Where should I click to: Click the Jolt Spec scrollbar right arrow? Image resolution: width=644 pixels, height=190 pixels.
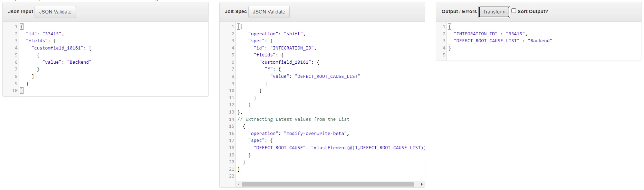(422, 184)
